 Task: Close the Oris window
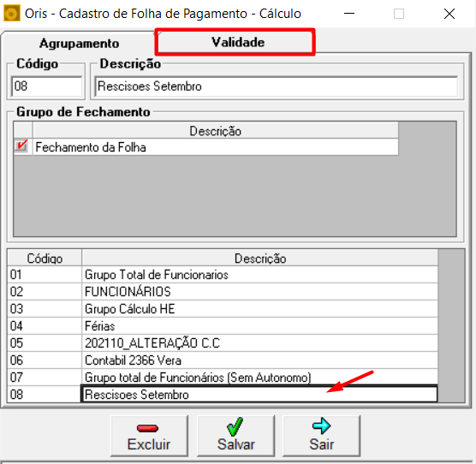click(449, 14)
